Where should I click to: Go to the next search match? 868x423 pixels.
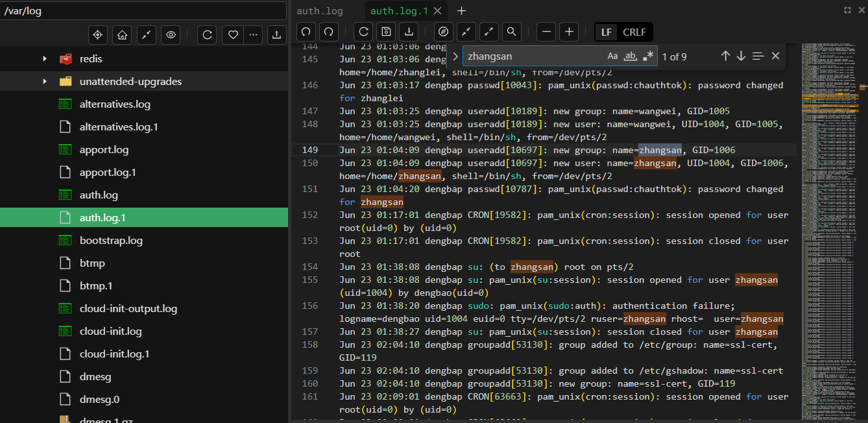click(741, 56)
